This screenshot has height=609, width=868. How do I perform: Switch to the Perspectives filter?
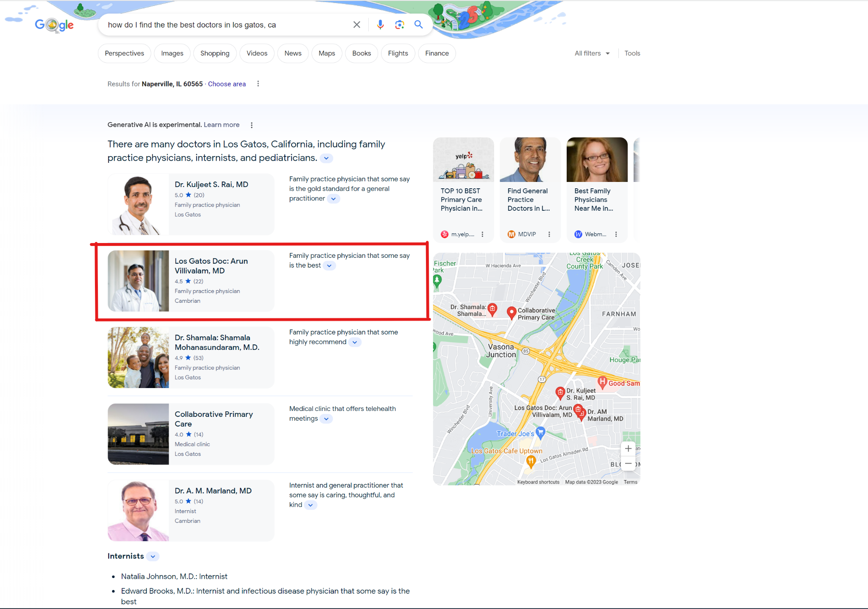pyautogui.click(x=124, y=53)
